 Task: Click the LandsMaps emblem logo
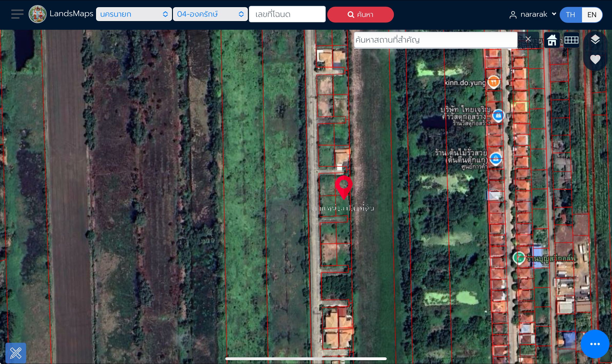coord(38,14)
